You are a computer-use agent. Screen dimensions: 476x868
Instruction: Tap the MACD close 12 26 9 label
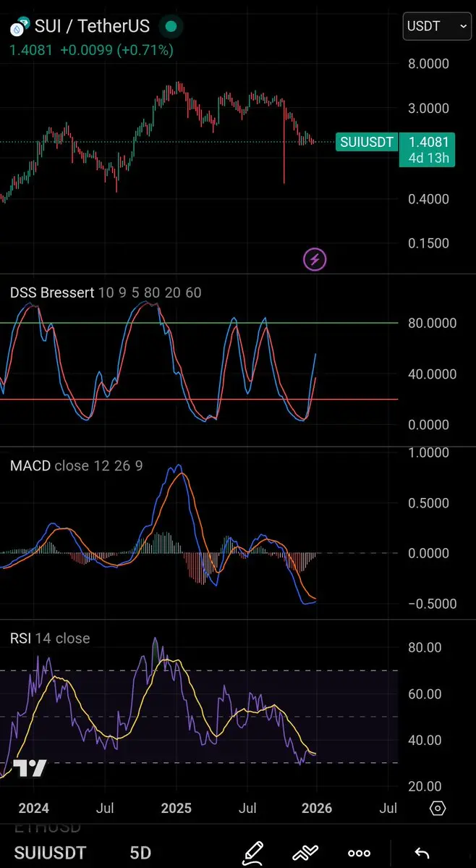coord(76,466)
